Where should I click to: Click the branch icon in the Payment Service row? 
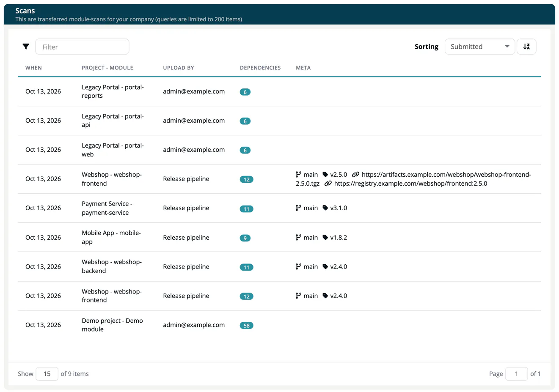point(298,208)
